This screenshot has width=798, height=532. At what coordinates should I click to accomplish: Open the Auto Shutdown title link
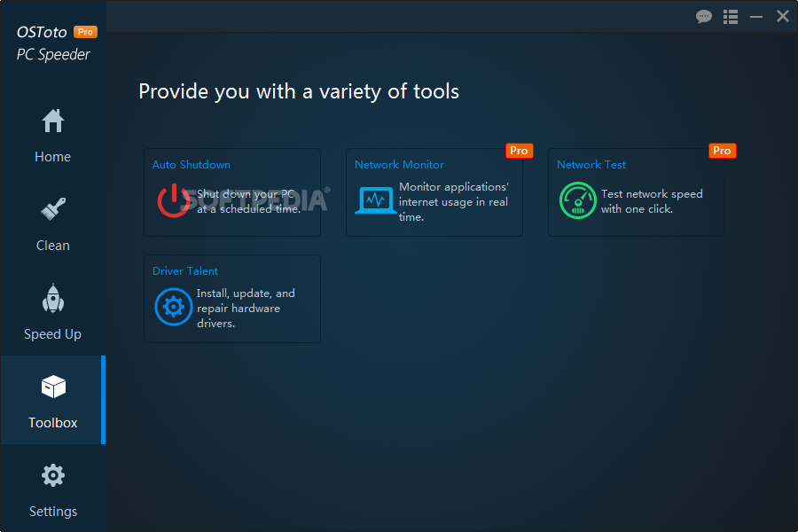click(x=192, y=165)
